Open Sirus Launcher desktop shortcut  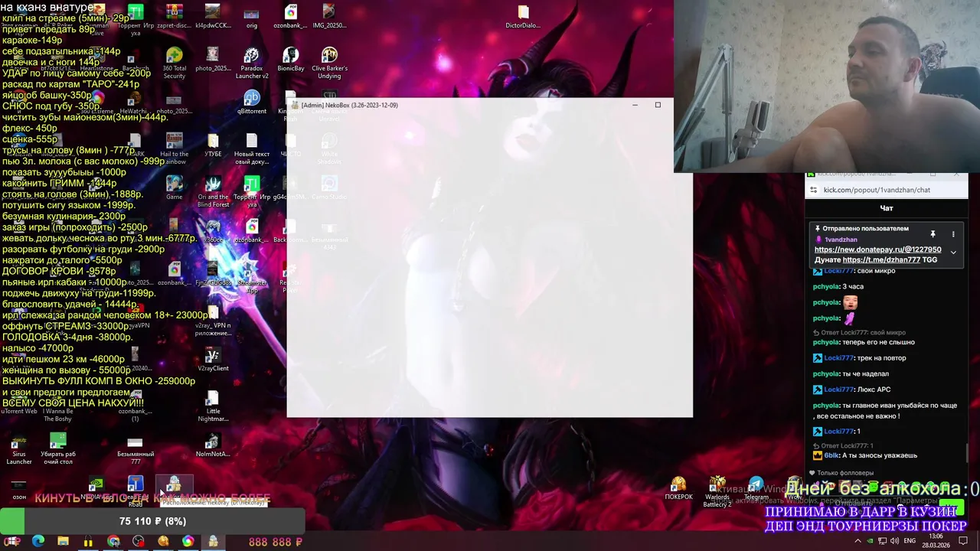pyautogui.click(x=19, y=448)
